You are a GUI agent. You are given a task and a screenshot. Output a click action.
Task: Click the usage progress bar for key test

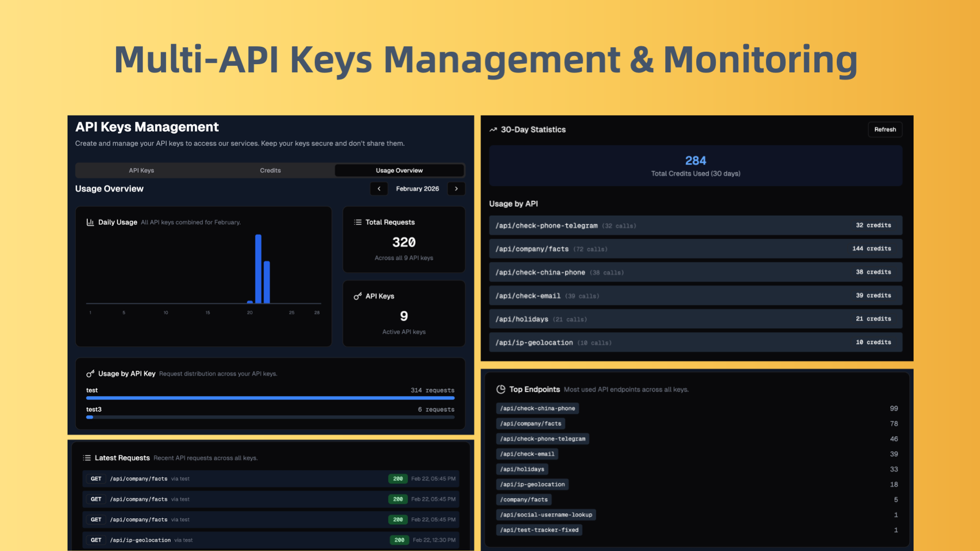[x=270, y=398]
